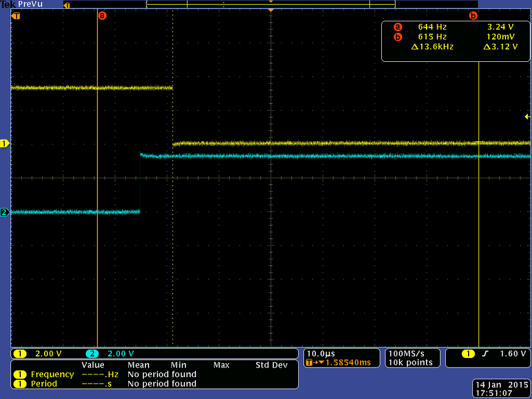Click the channel 1 ground marker on the left edge

[x=5, y=144]
